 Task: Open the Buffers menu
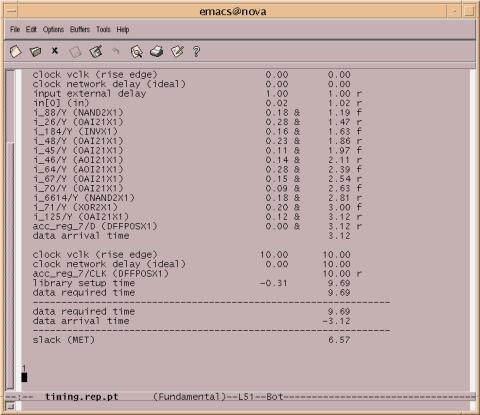coord(80,29)
